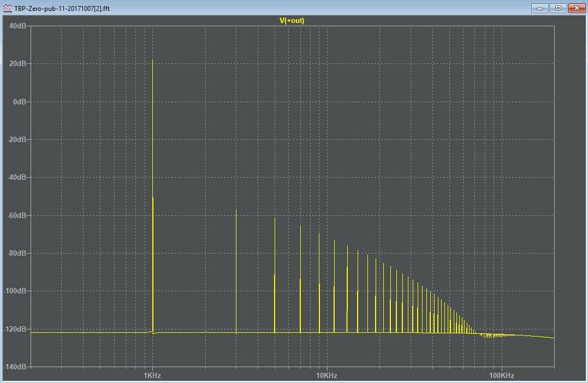
Task: Click the 100KHz frequency axis label
Action: 501,375
